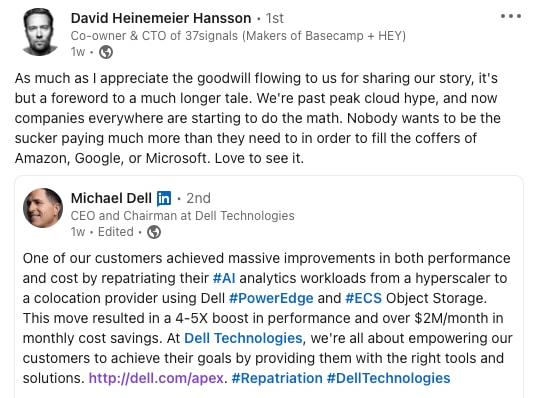Open the #AI hashtag

click(x=224, y=278)
